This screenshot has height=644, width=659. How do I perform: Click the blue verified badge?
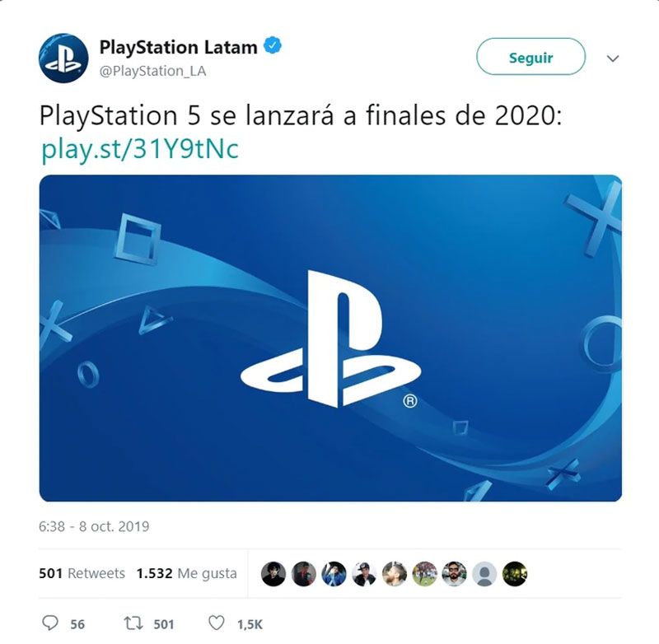273,45
